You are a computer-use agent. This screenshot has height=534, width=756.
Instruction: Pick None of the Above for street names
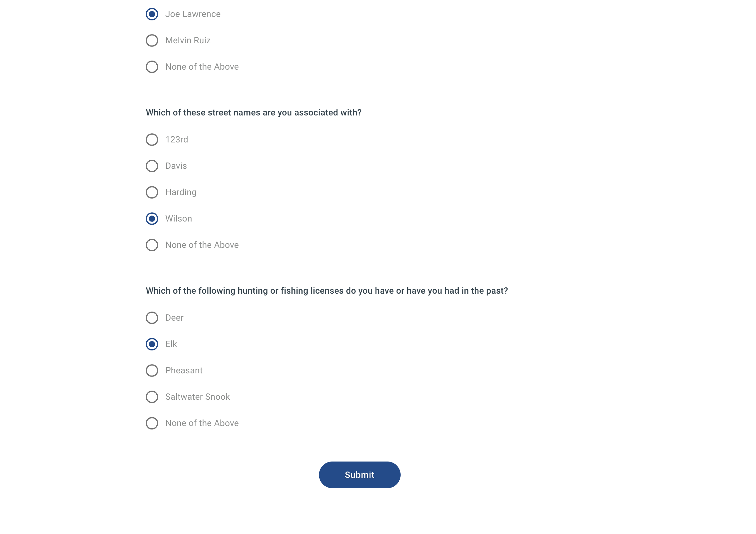coord(152,245)
